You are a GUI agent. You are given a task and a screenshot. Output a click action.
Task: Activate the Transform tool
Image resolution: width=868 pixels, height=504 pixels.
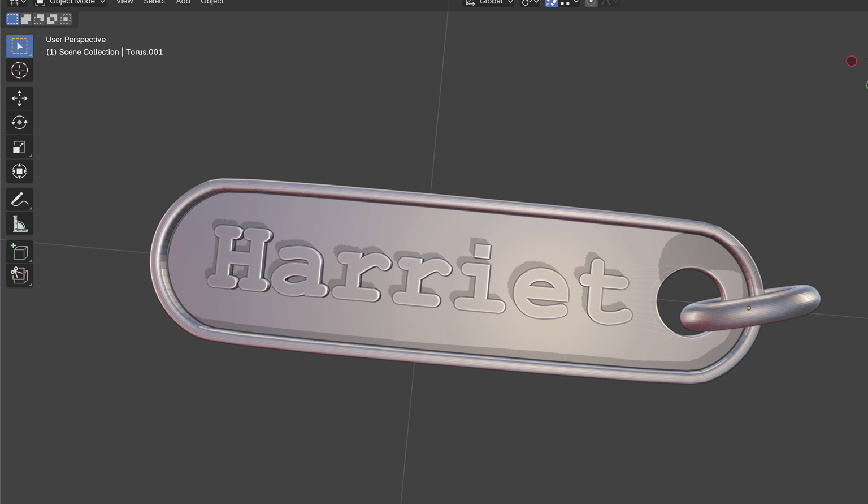click(x=19, y=171)
